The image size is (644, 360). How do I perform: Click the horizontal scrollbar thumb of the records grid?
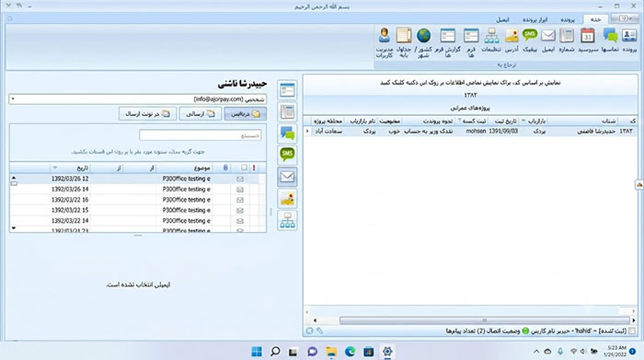click(485, 320)
